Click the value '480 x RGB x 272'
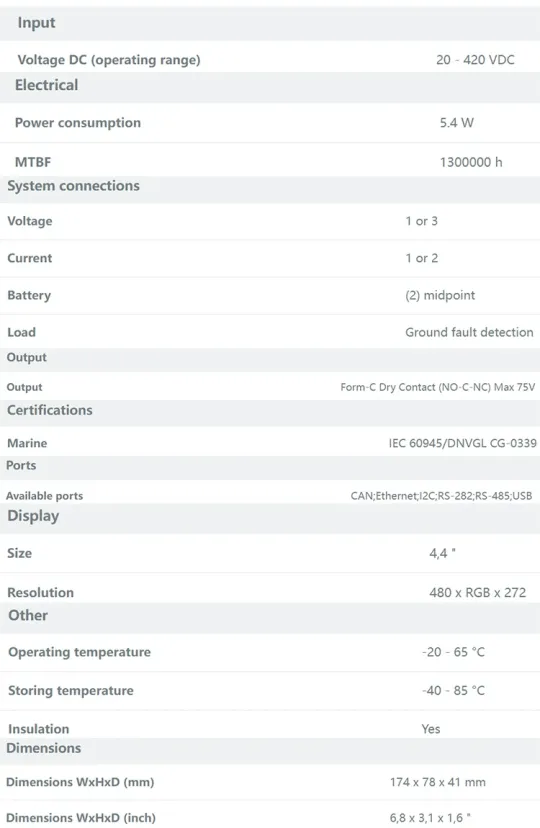Viewport: 540px width, 828px height. 478,592
